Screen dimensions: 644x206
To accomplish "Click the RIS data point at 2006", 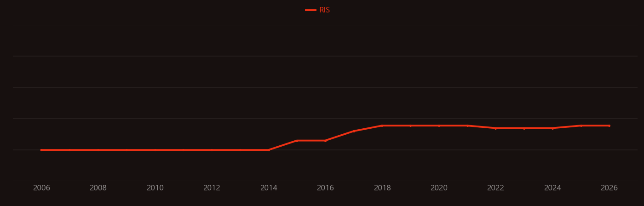I will [x=41, y=150].
